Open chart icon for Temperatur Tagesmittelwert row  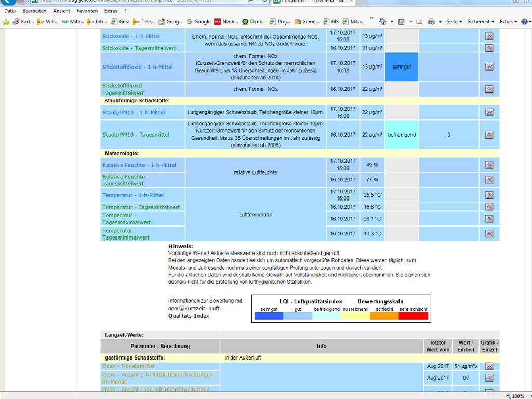(489, 207)
